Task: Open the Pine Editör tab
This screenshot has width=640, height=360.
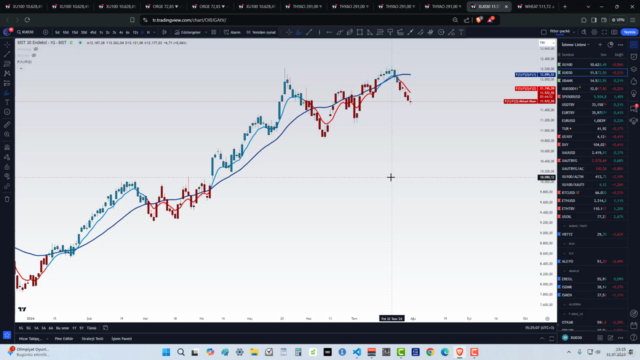Action: click(64, 339)
